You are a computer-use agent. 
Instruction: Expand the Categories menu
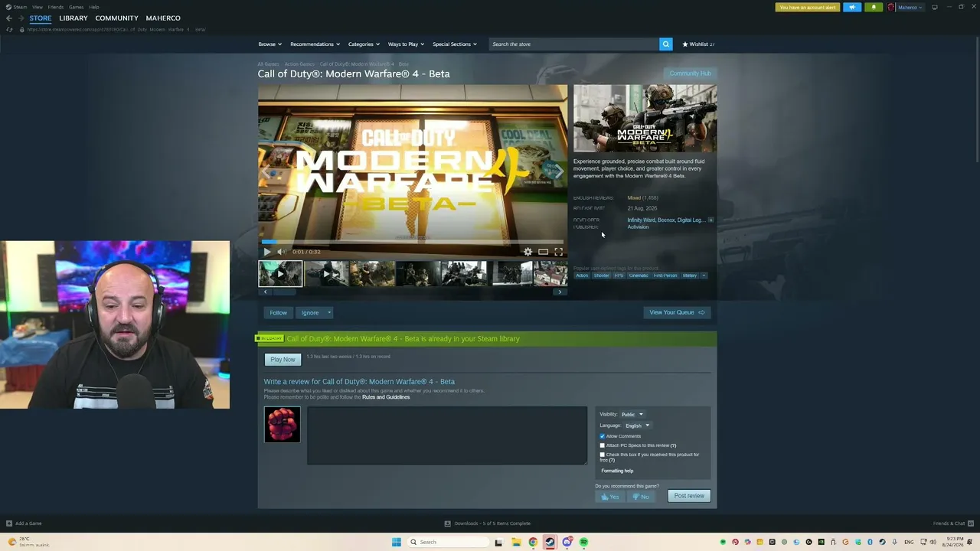pyautogui.click(x=364, y=44)
